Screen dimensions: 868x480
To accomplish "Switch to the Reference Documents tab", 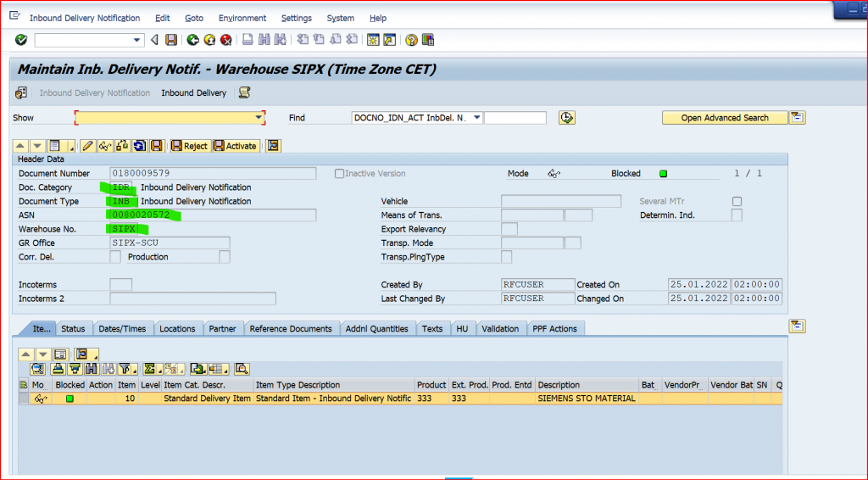I will pos(291,329).
